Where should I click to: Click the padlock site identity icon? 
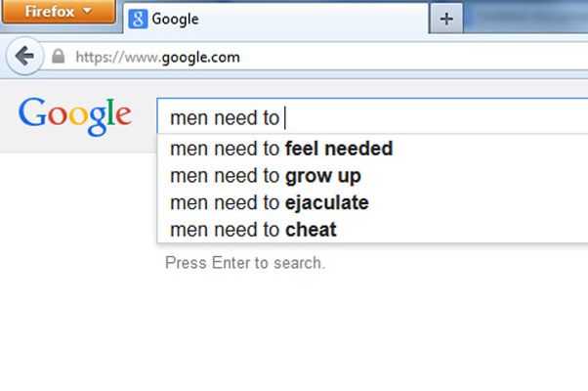tap(59, 57)
